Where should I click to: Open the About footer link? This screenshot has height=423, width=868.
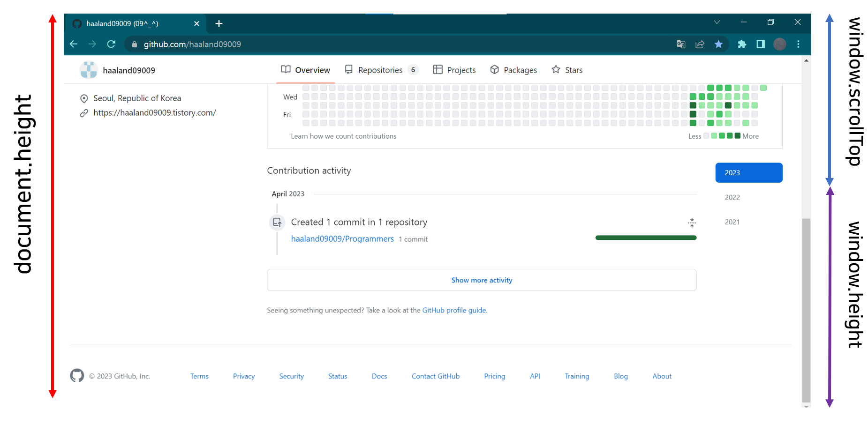click(662, 376)
